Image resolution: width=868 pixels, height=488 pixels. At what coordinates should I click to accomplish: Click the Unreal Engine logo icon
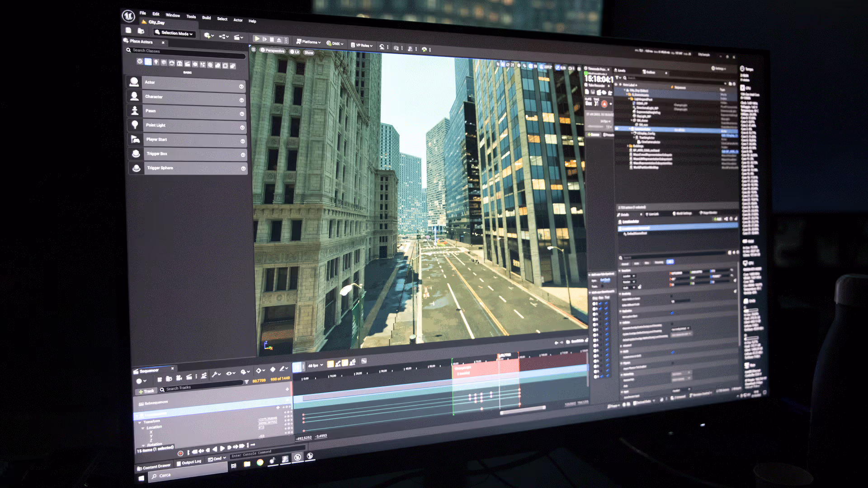pyautogui.click(x=128, y=16)
